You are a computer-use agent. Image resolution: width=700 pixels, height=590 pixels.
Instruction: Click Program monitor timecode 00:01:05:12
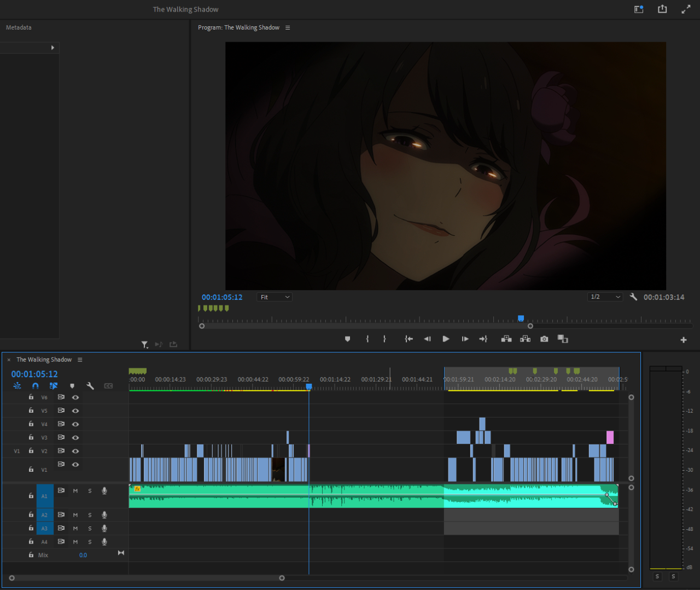click(x=222, y=297)
